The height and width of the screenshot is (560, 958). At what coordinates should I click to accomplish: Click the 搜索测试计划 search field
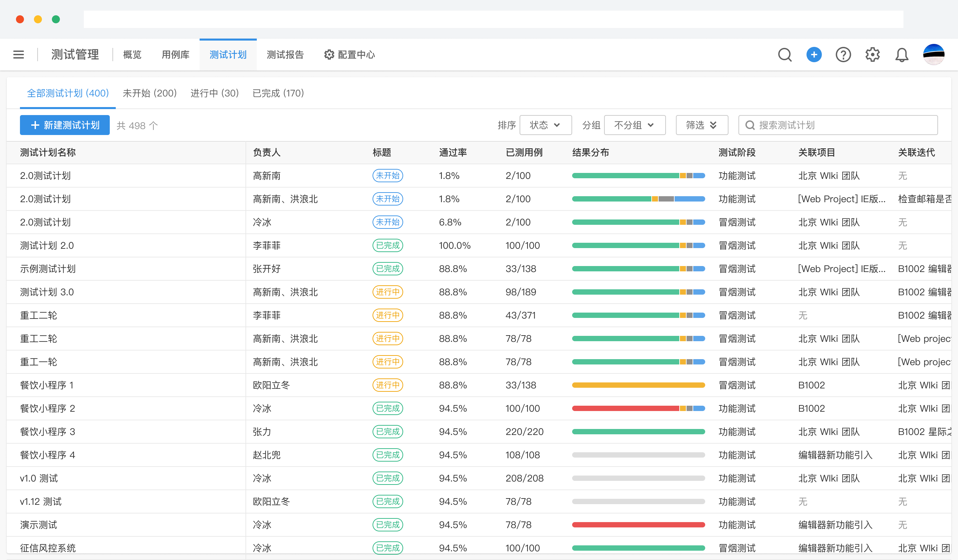(x=838, y=125)
